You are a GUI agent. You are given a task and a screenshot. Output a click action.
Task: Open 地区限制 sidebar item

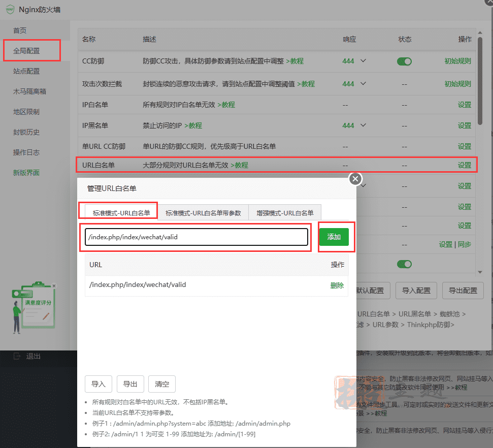[26, 112]
